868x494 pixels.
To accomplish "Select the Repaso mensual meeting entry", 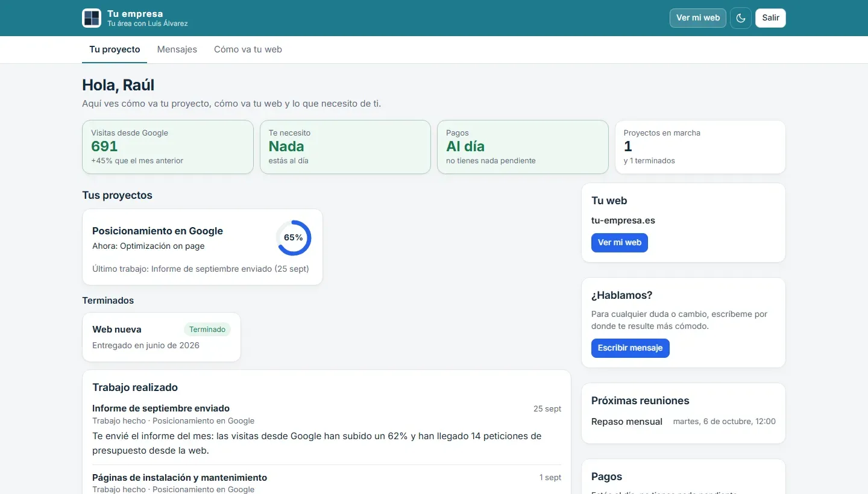I will pyautogui.click(x=684, y=422).
